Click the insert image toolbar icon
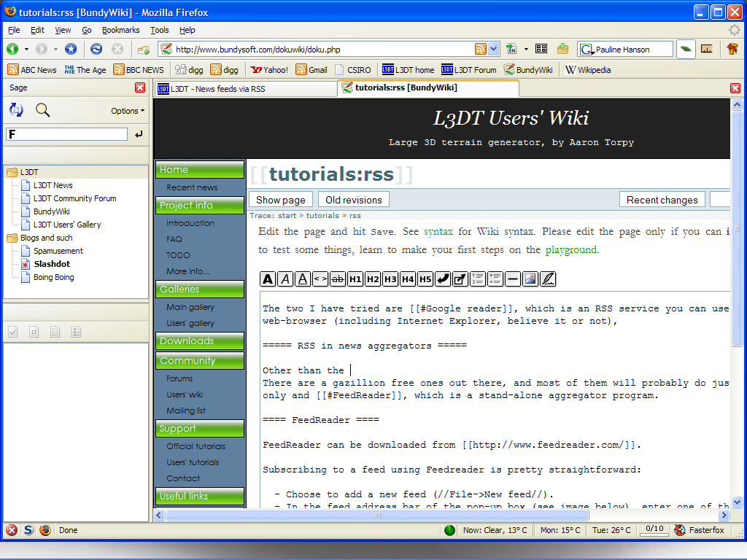747x560 pixels. pyautogui.click(x=530, y=279)
